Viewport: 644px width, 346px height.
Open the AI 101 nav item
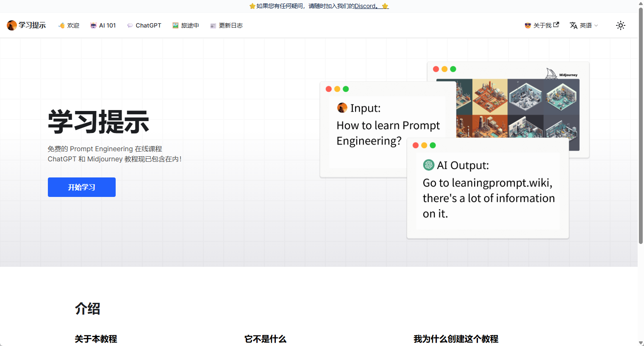pyautogui.click(x=103, y=25)
